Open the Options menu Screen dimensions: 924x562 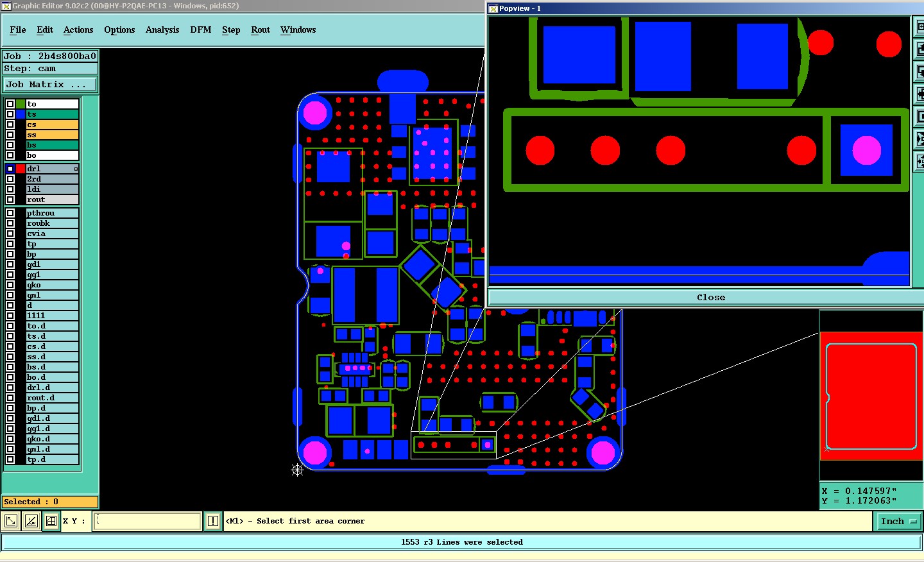(119, 30)
